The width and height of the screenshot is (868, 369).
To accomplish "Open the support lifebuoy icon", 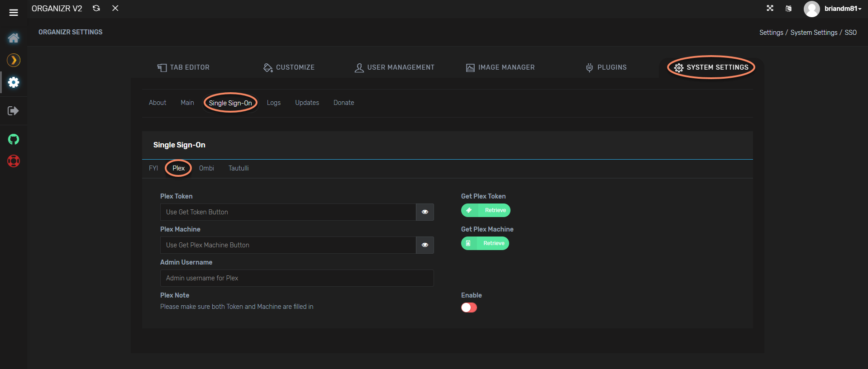I will pos(14,161).
